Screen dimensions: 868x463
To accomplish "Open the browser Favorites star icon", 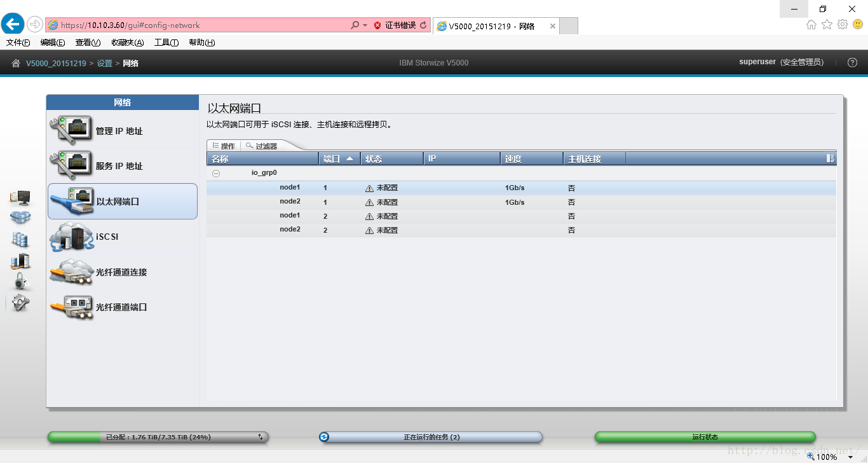I will (x=827, y=25).
